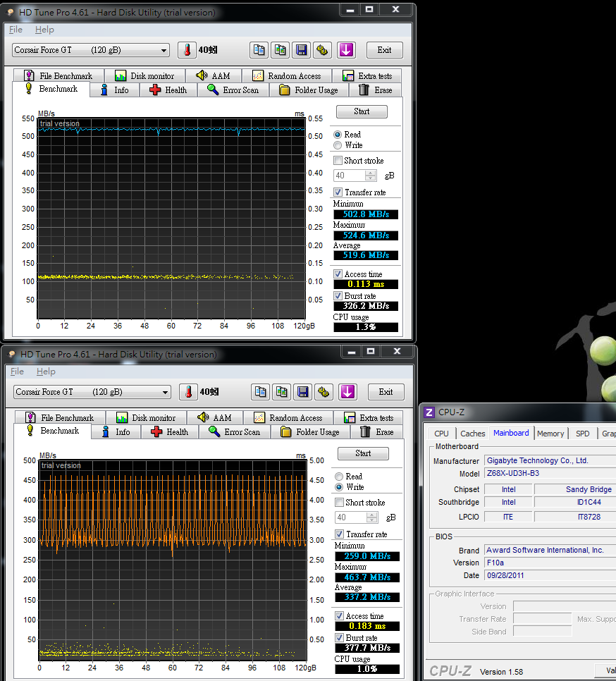616x681 pixels.
Task: Click copy screenshot icon in upper HD Tune window
Action: [280, 50]
